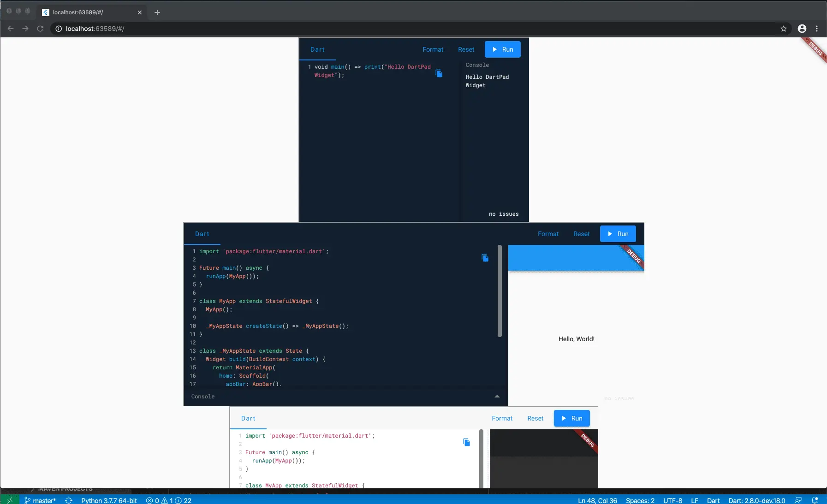The height and width of the screenshot is (504, 827).
Task: Click the address bar URL field
Action: point(415,29)
